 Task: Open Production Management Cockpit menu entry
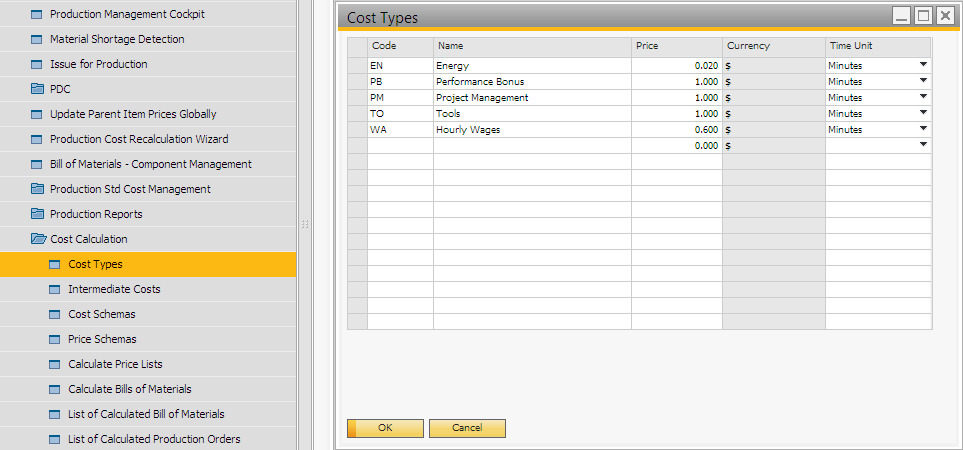pos(127,14)
